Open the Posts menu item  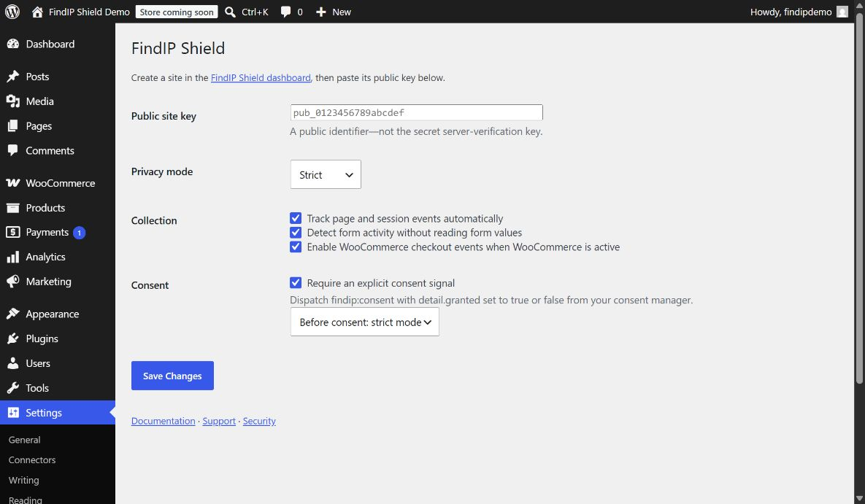[x=58, y=77]
